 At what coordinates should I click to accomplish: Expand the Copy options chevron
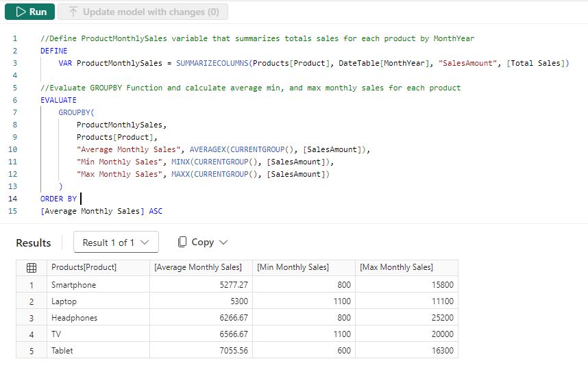click(223, 243)
